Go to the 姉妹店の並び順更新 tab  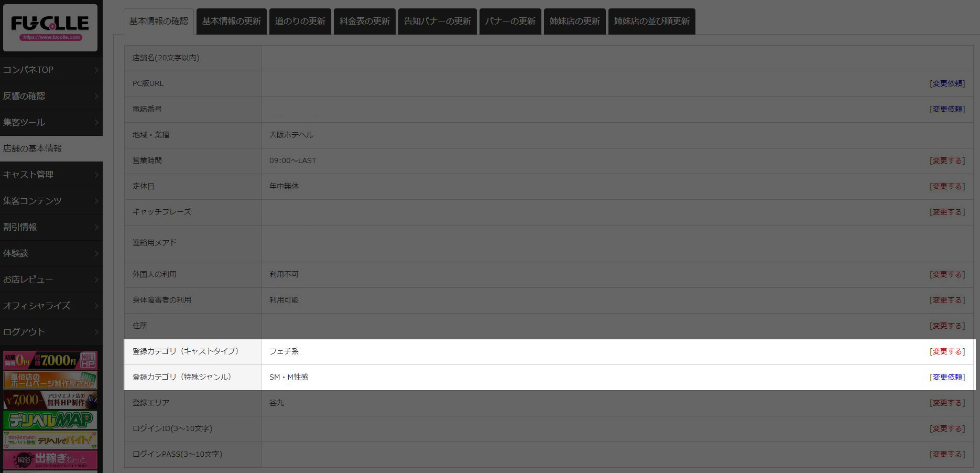[652, 21]
